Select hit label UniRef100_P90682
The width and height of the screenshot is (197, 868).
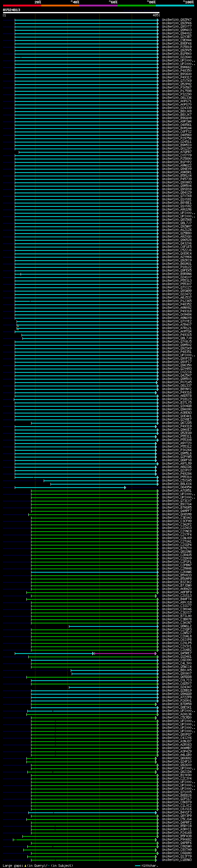(x=177, y=840)
